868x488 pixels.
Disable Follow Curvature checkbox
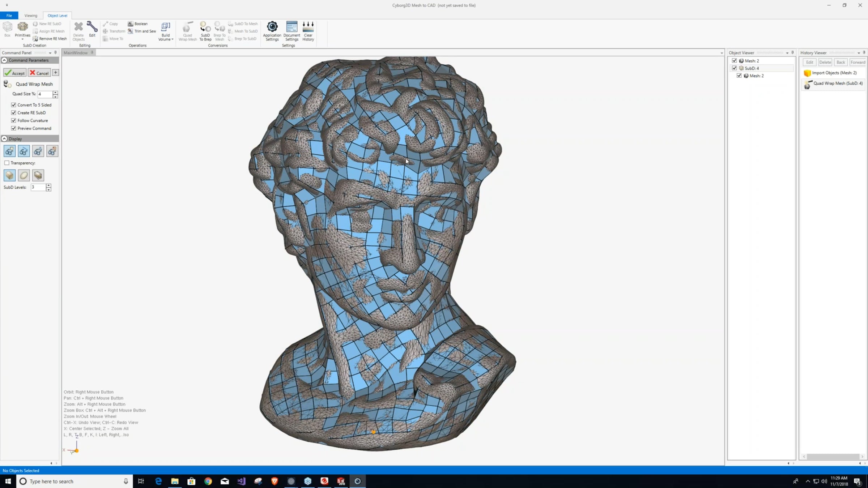point(14,121)
